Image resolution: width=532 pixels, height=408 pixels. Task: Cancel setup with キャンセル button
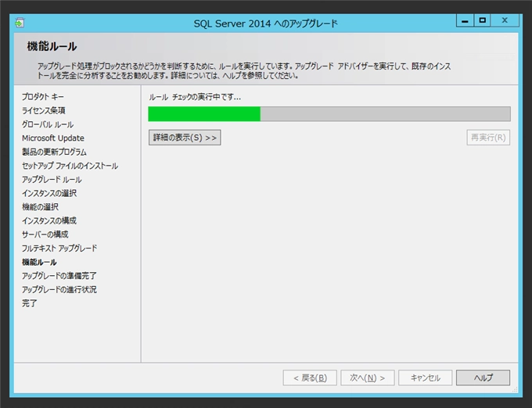coord(425,378)
